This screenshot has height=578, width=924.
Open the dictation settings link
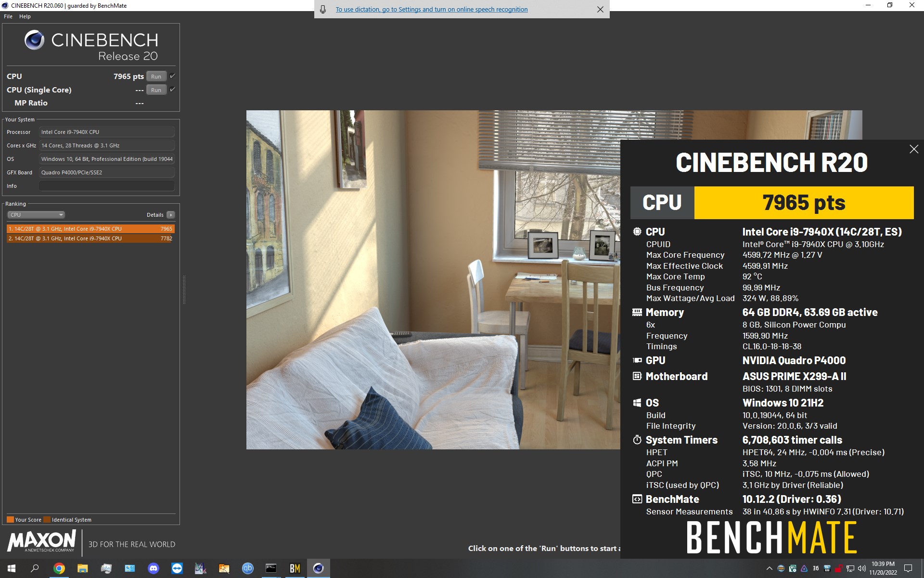point(432,10)
